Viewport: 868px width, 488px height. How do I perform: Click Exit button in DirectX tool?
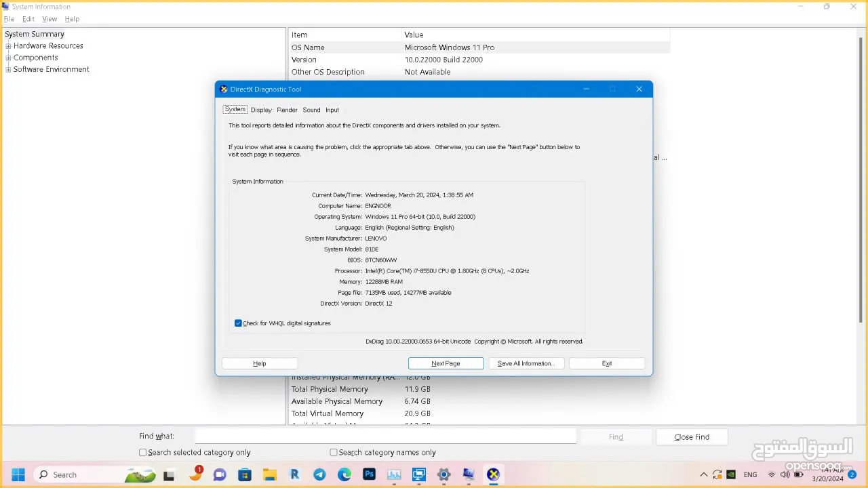pyautogui.click(x=607, y=363)
